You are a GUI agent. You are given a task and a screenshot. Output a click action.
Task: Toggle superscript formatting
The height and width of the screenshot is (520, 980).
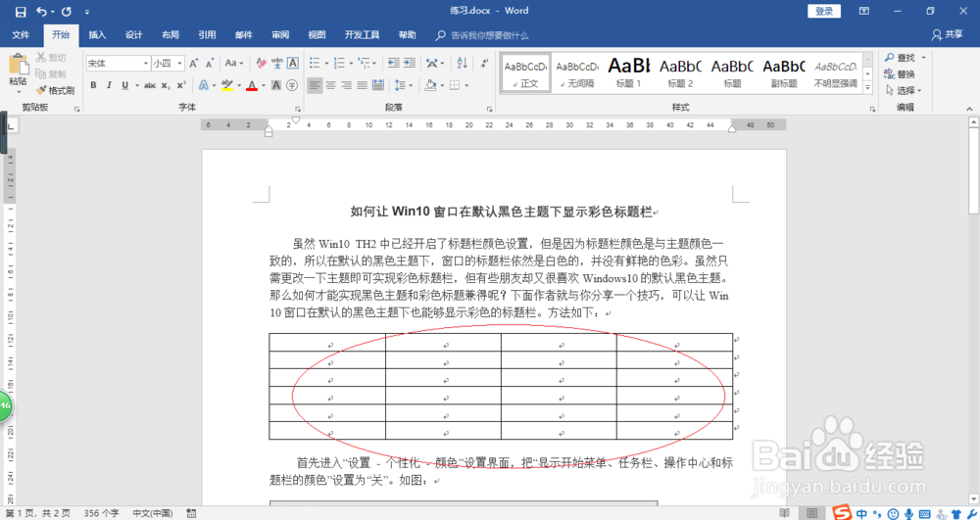tap(180, 85)
